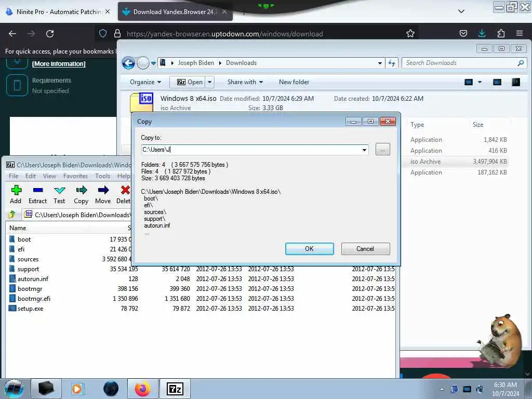The image size is (532, 399).
Task: Click the volume icon in the system tray
Action: click(480, 389)
